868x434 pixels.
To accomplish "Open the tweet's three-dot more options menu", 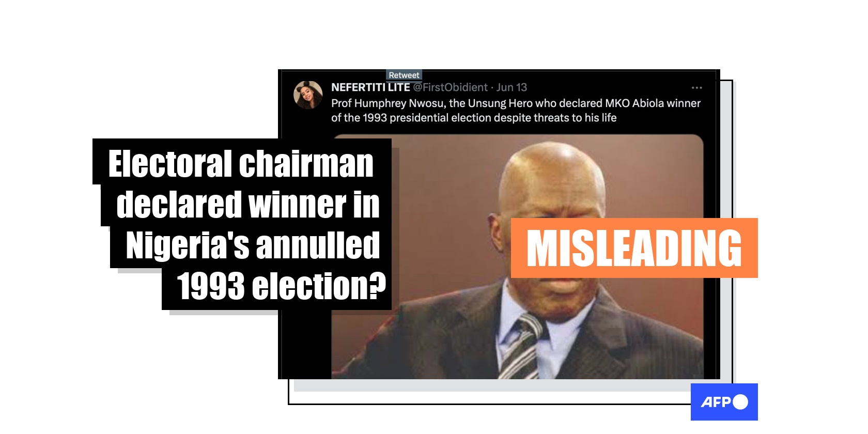I will tap(696, 88).
